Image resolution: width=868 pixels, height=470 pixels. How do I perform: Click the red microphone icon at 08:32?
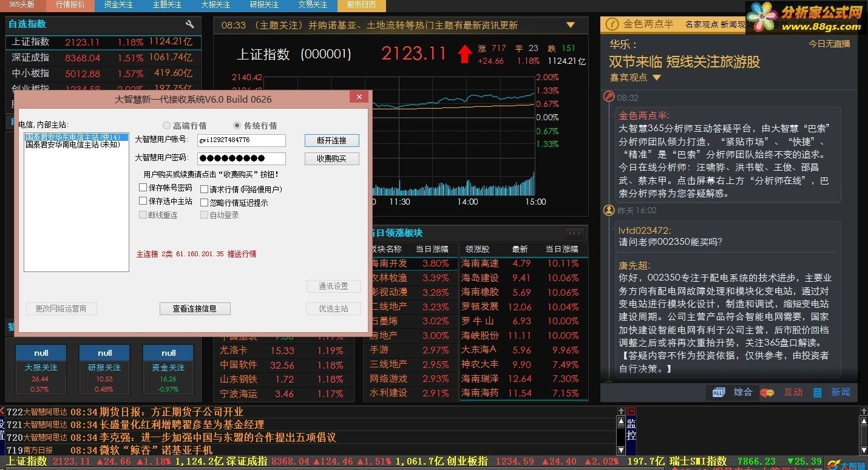[609, 97]
